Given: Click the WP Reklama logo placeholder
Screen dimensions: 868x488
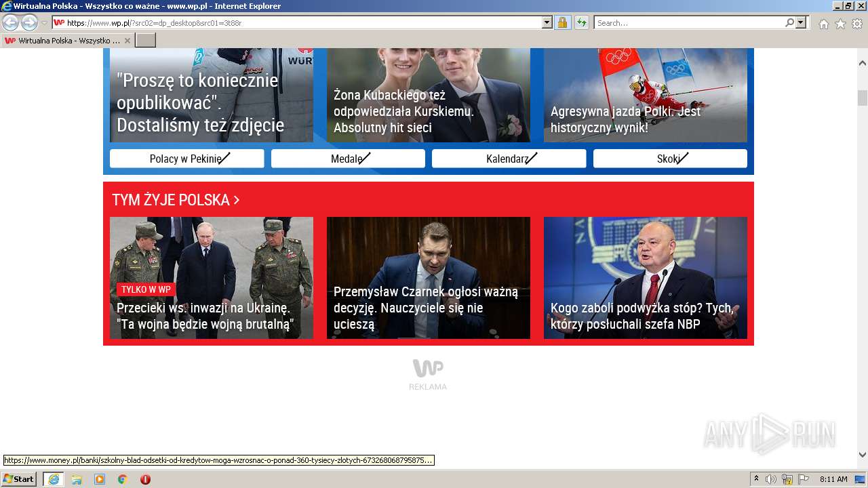Looking at the screenshot, I should coord(428,375).
